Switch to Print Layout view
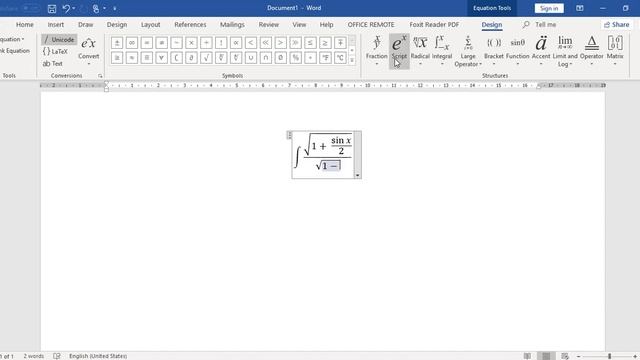 point(546,356)
